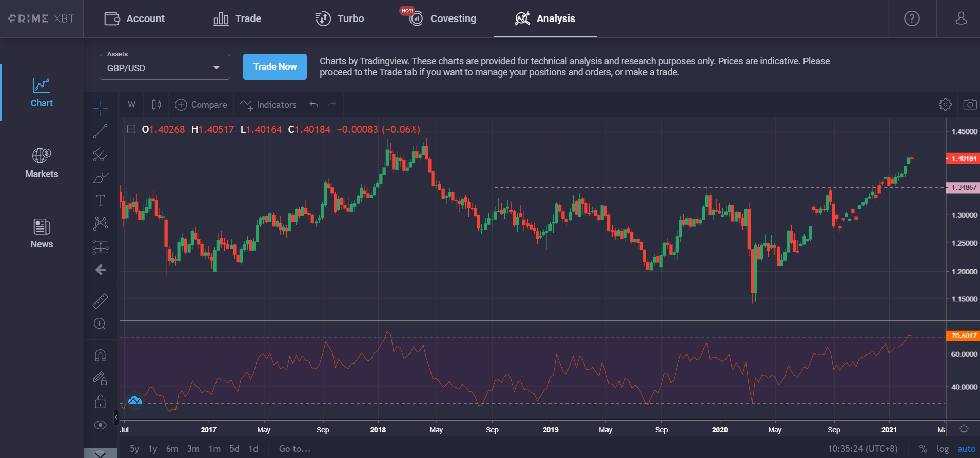Click the 1.34867 price level label
The height and width of the screenshot is (458, 980).
coord(963,187)
